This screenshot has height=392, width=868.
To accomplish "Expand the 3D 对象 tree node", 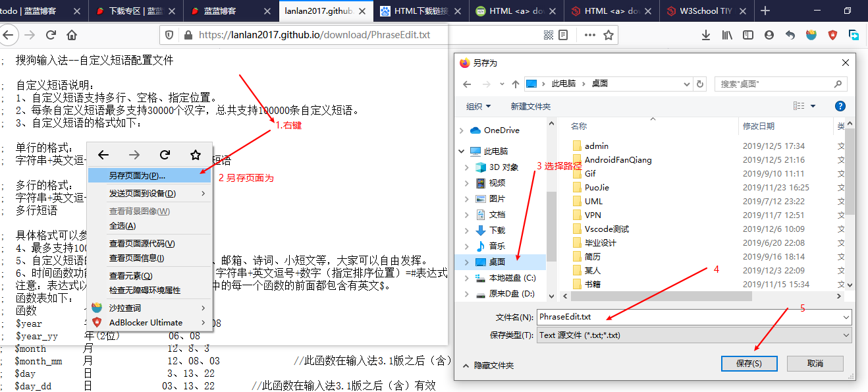I will 467,167.
